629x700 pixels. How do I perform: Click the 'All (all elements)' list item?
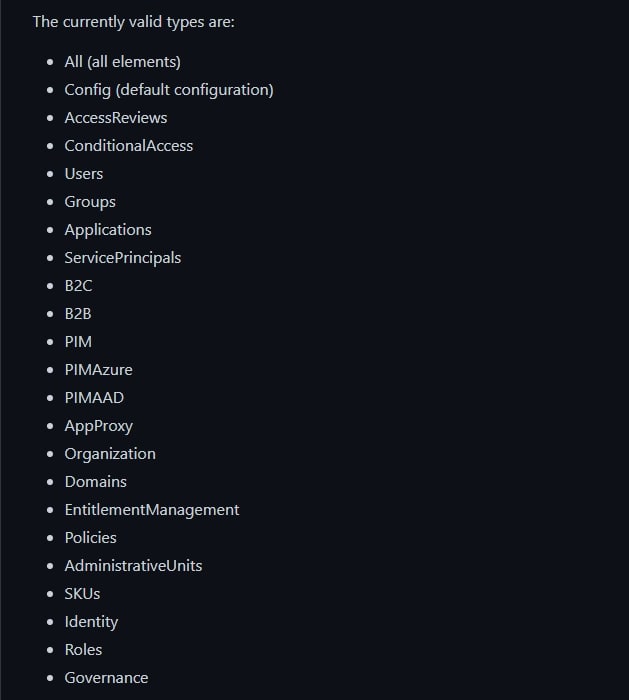[123, 62]
